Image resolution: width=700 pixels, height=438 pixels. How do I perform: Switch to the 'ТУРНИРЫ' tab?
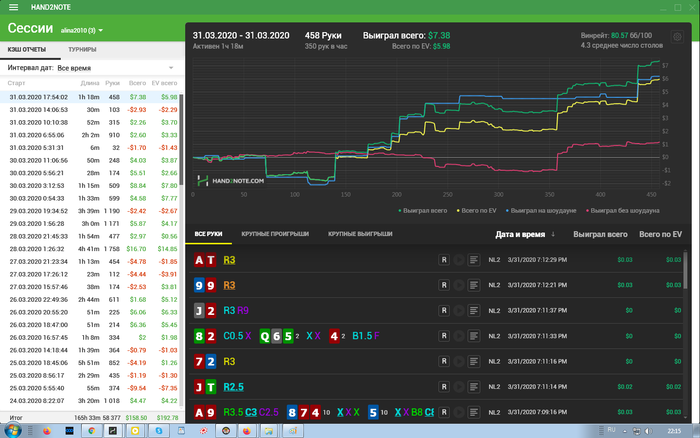click(x=82, y=50)
